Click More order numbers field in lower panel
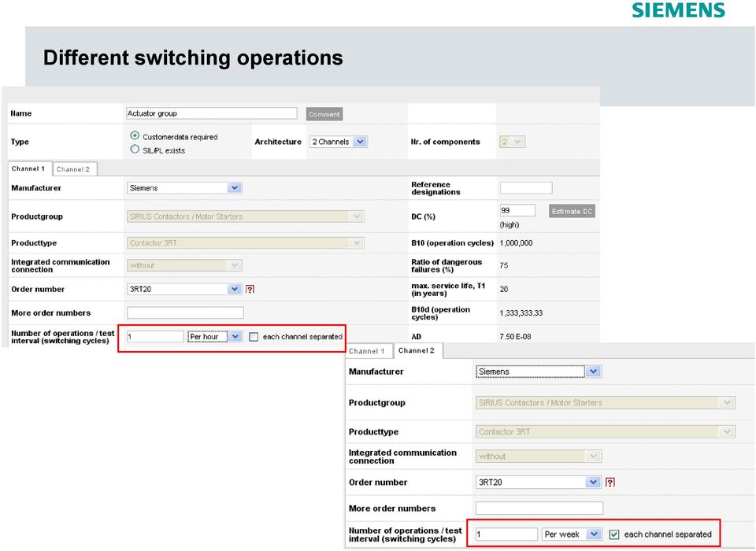 click(539, 508)
